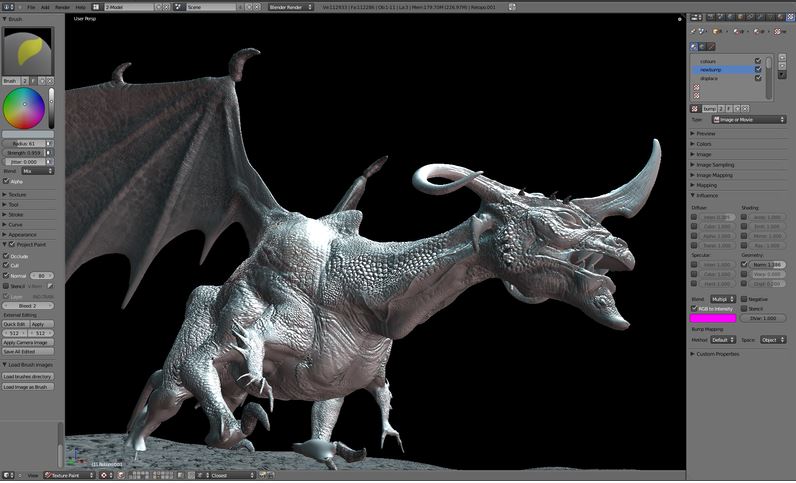Click the viewport shading mode icon
This screenshot has height=483, width=796.
click(x=105, y=475)
